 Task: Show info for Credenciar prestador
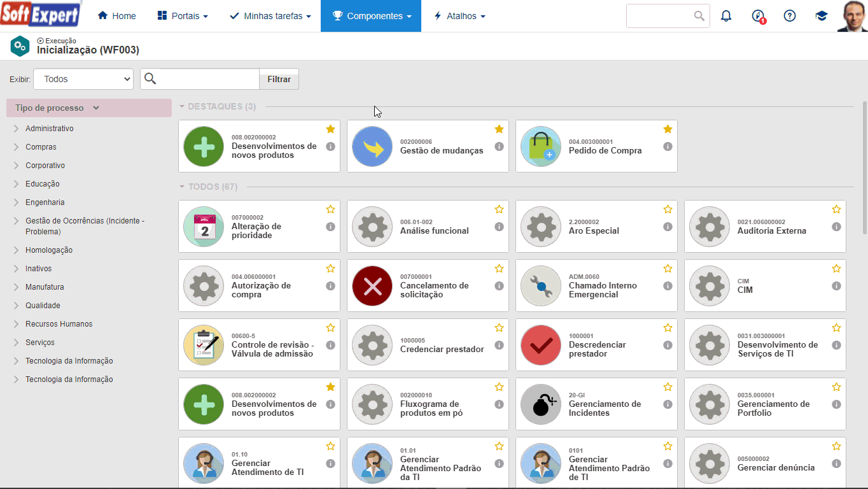[499, 345]
